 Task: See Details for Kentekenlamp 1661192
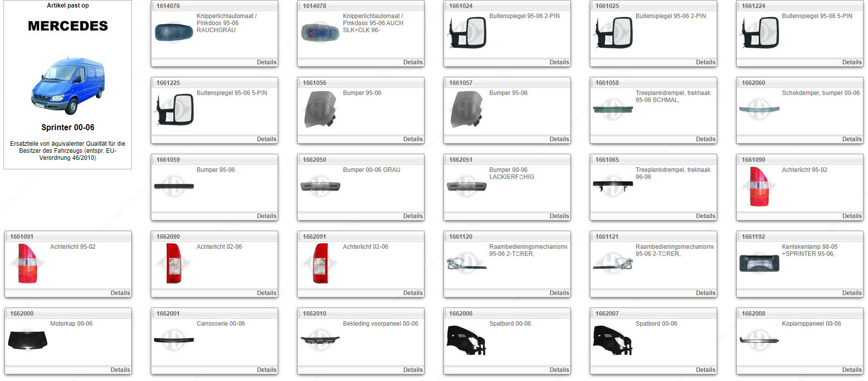pos(852,293)
